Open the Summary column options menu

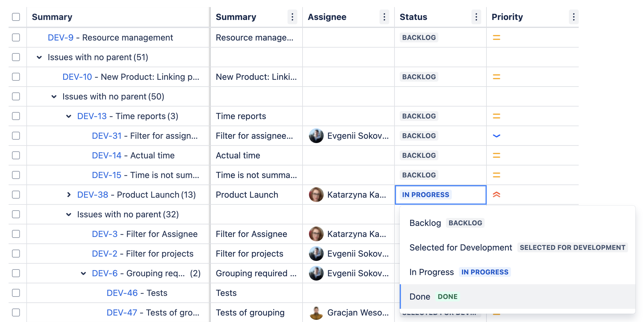click(292, 17)
